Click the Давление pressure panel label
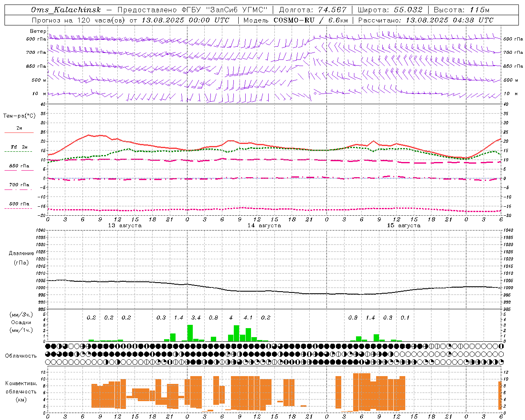525x420 pixels. [21, 253]
